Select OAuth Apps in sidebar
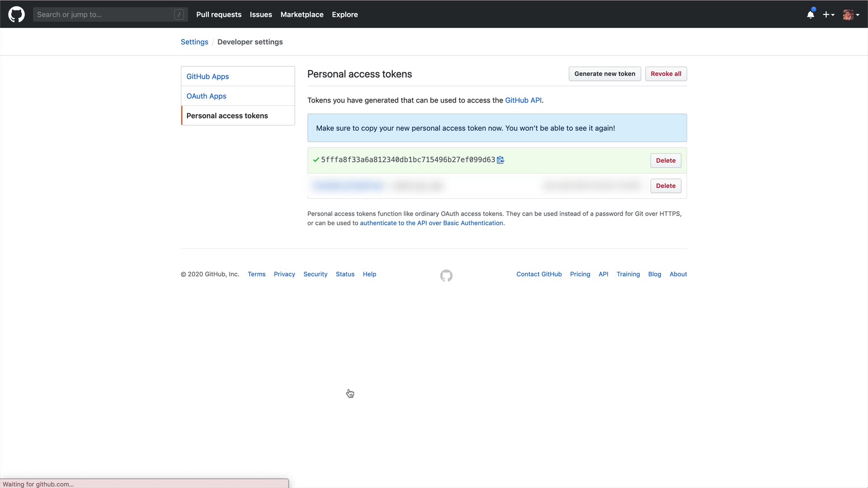Screen dimensions: 868x488 pos(206,96)
